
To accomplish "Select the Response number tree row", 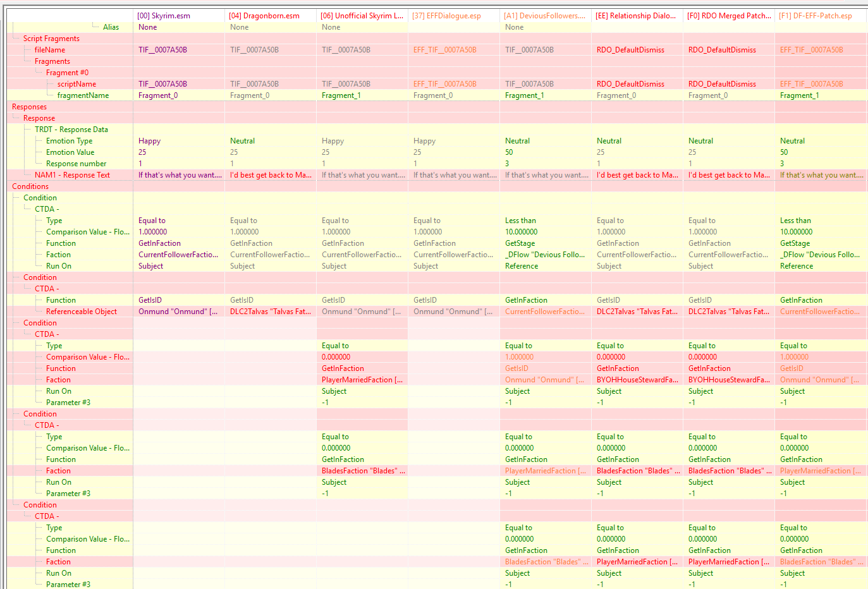I will click(76, 164).
